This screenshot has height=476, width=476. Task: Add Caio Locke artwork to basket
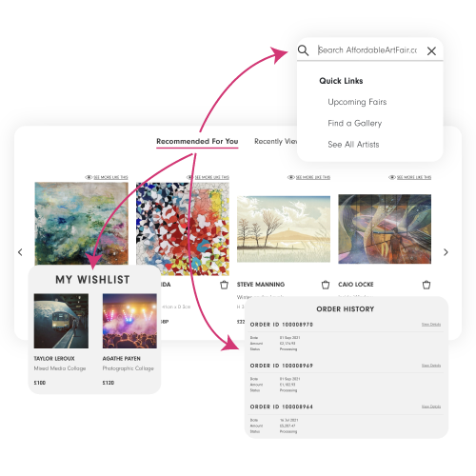pyautogui.click(x=426, y=285)
